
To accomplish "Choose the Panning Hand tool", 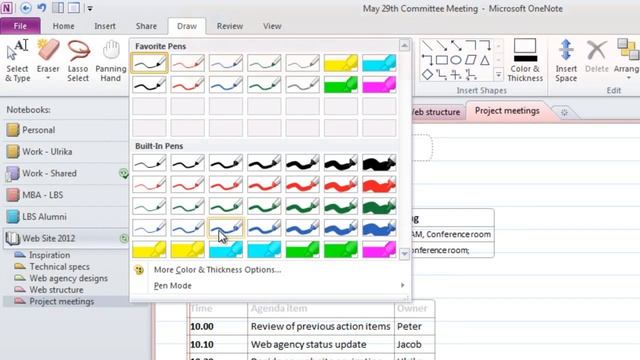I will point(111,60).
